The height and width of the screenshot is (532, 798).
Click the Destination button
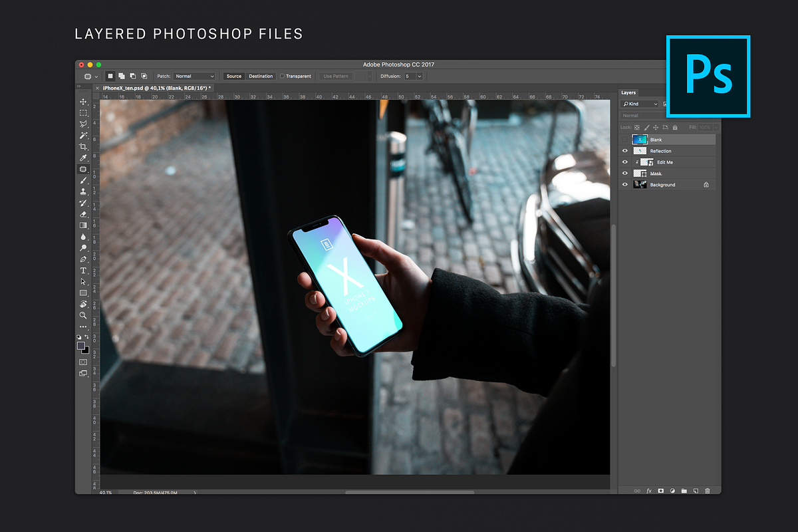click(x=261, y=76)
